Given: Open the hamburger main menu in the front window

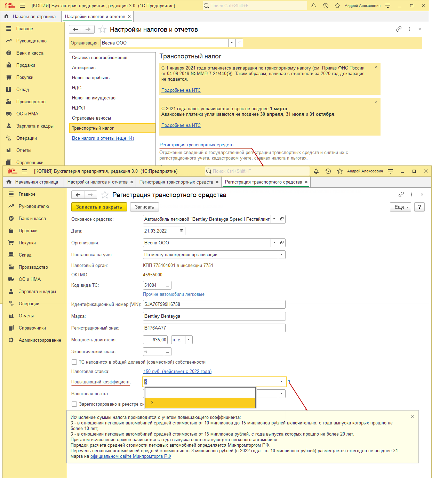Looking at the screenshot, I should click(25, 171).
